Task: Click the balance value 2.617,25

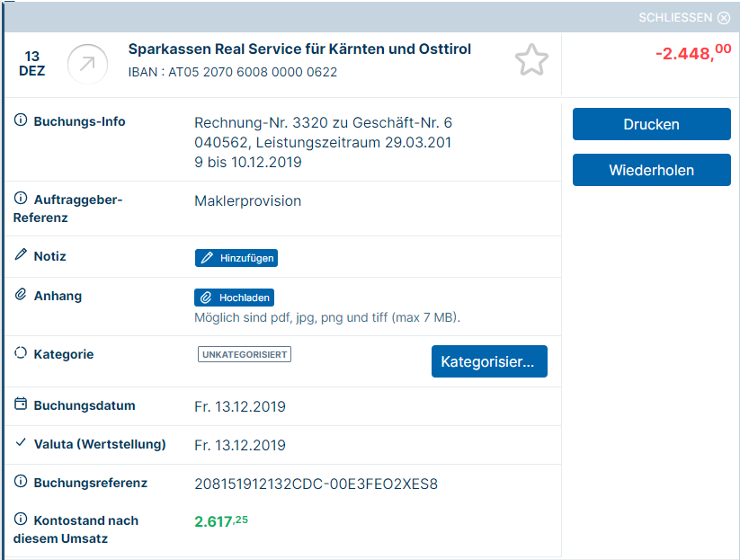Action: (x=221, y=521)
